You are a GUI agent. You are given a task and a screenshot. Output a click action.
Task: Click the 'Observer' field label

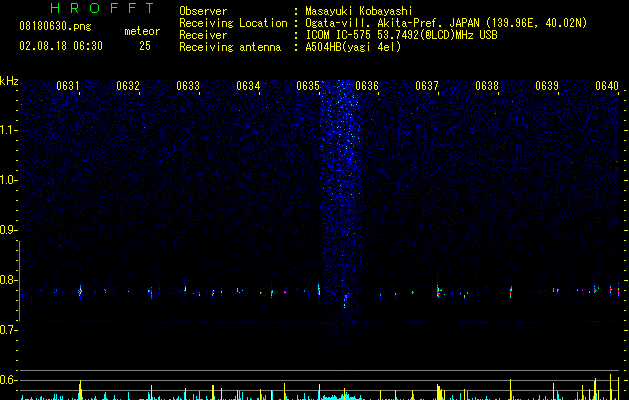coord(203,11)
